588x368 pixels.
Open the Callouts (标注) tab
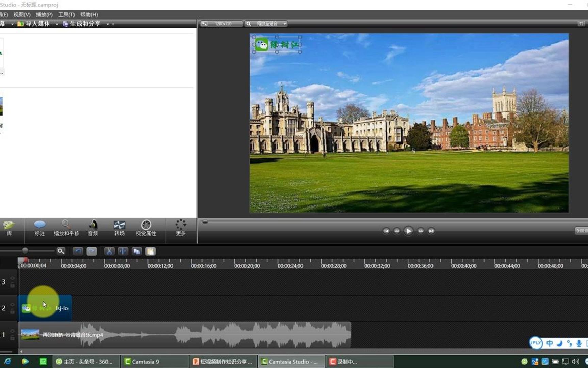pos(39,229)
